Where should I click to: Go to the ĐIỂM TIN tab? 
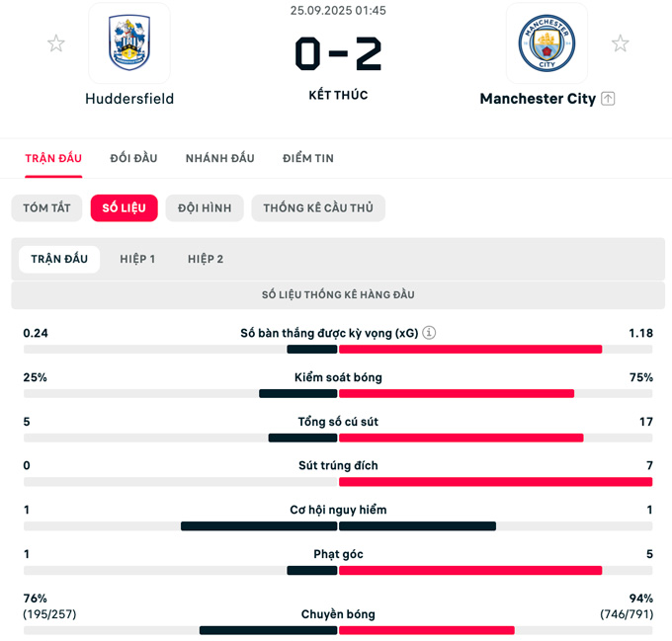[308, 158]
